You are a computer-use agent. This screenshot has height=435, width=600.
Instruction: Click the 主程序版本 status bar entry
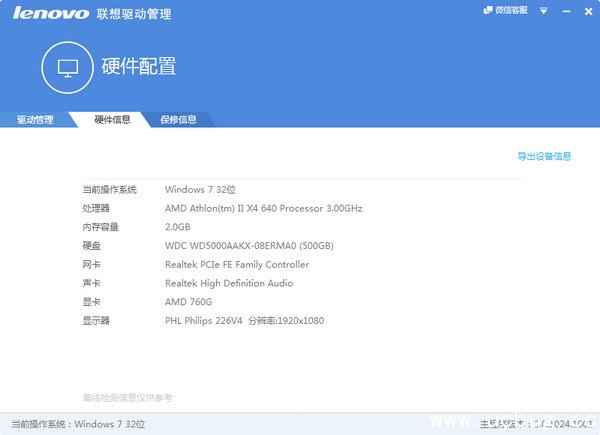coord(536,424)
